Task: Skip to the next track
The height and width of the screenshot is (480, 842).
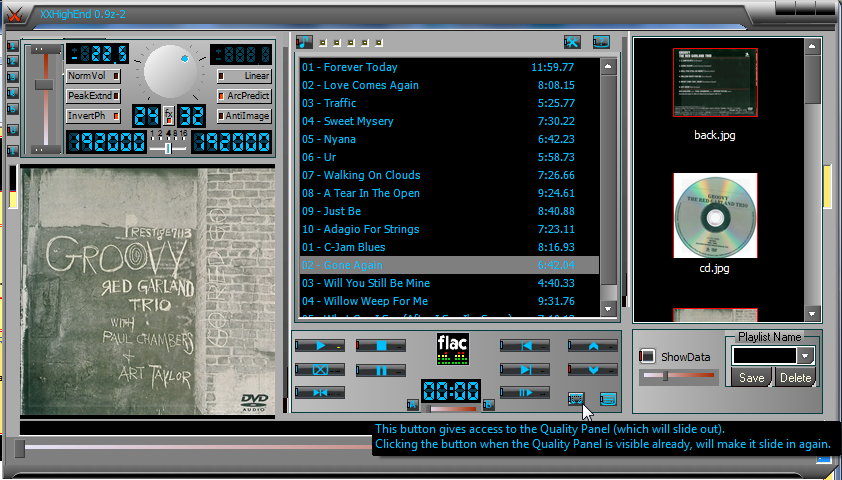Action: click(x=525, y=369)
